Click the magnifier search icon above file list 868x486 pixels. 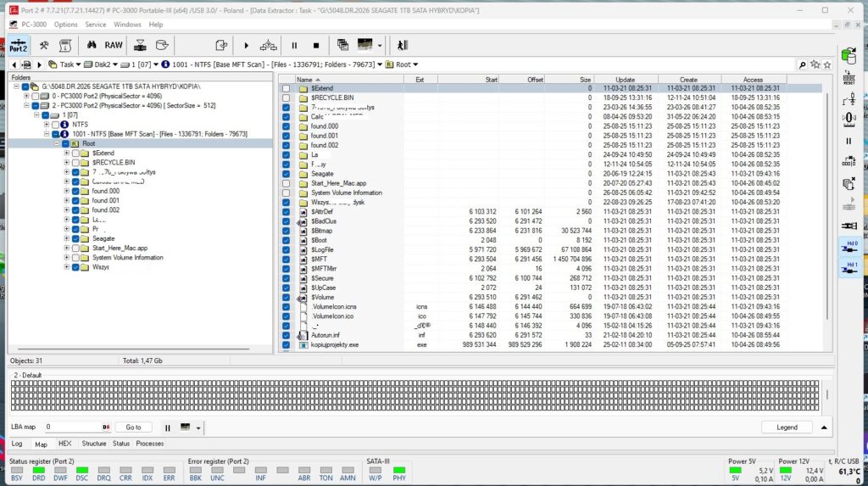pyautogui.click(x=802, y=64)
